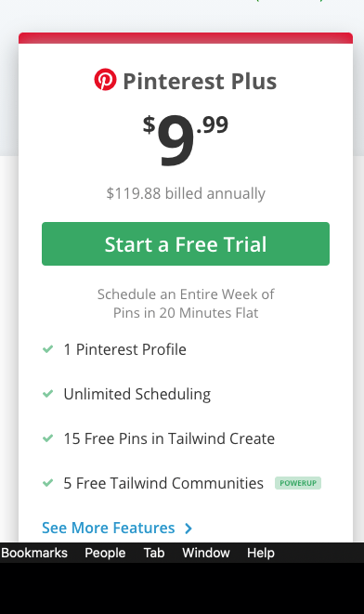
Task: Click the checkmark beside 15 Free Pins
Action: (x=47, y=438)
